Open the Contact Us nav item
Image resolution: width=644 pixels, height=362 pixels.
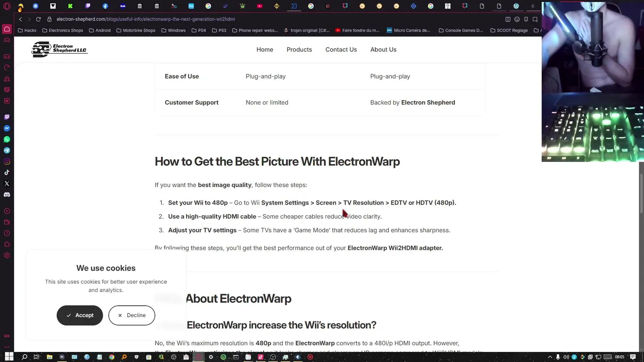(x=341, y=49)
